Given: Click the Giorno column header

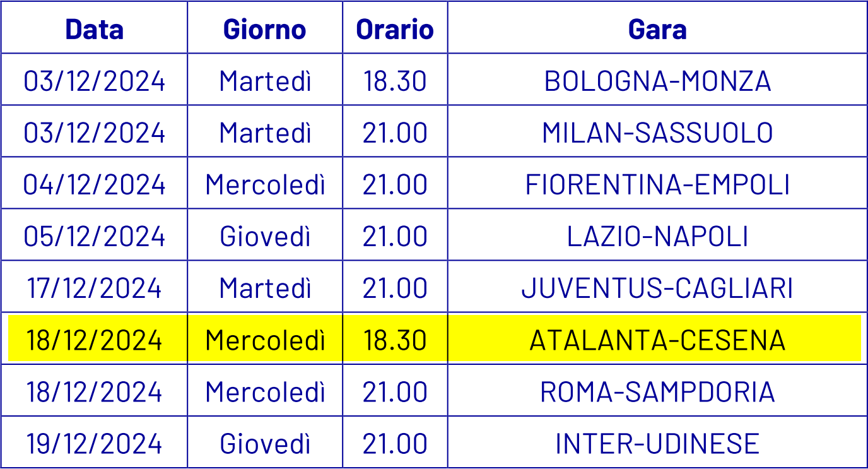Looking at the screenshot, I should click(x=265, y=29).
